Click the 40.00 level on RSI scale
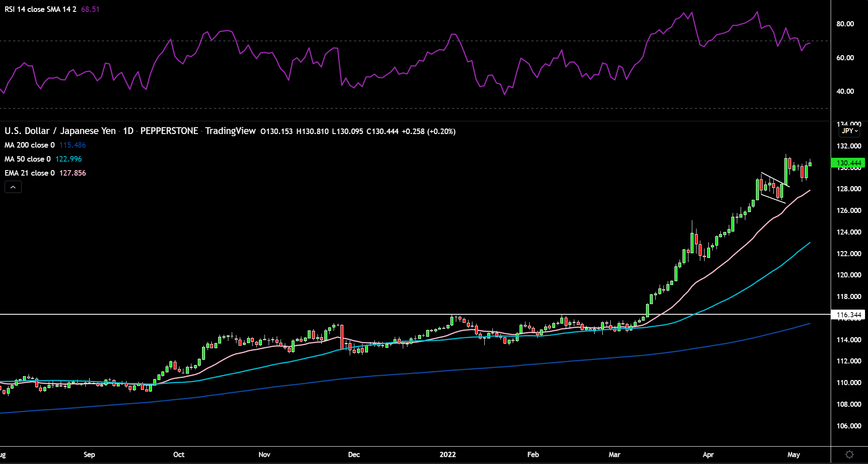 pyautogui.click(x=845, y=91)
